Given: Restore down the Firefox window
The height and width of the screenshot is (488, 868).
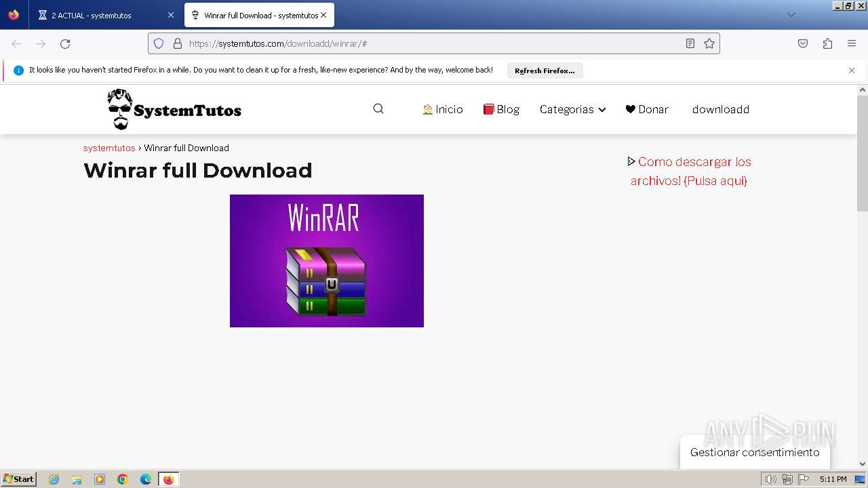Looking at the screenshot, I should pyautogui.click(x=849, y=5).
